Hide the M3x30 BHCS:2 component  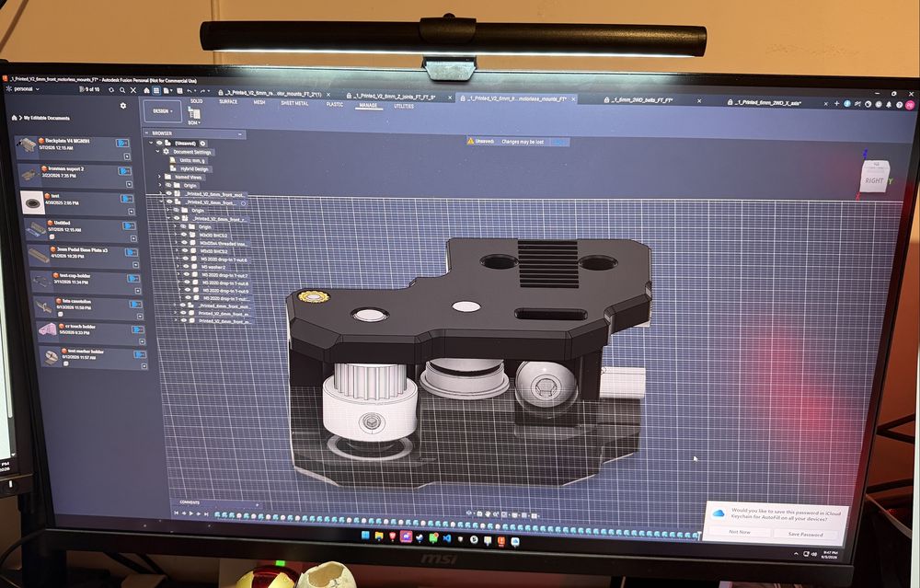click(x=184, y=235)
